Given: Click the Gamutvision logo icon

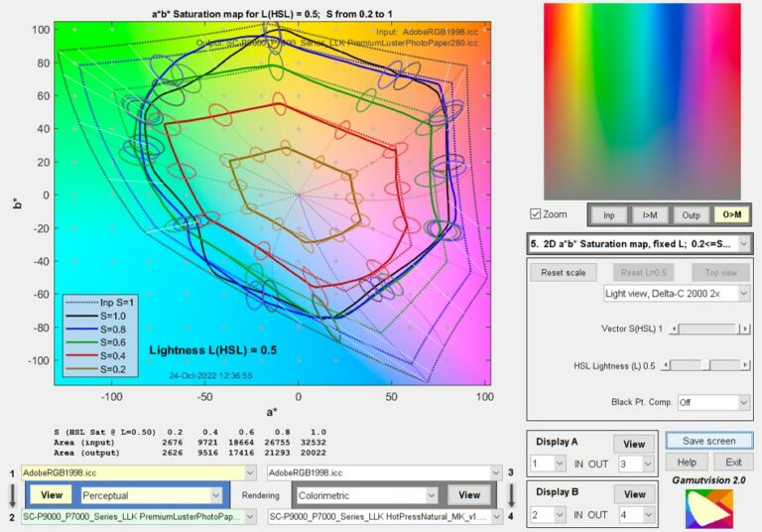Looking at the screenshot, I should click(x=708, y=508).
